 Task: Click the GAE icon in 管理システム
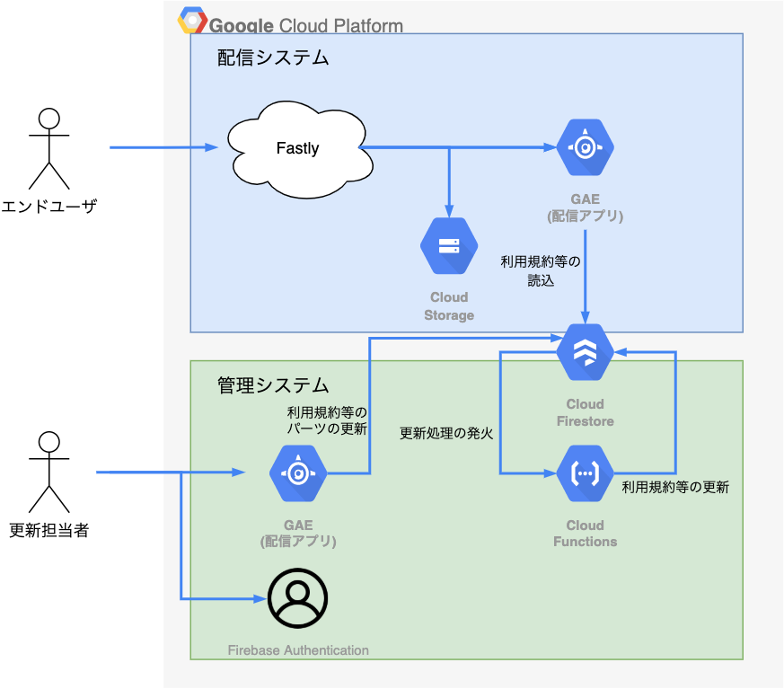[x=298, y=473]
